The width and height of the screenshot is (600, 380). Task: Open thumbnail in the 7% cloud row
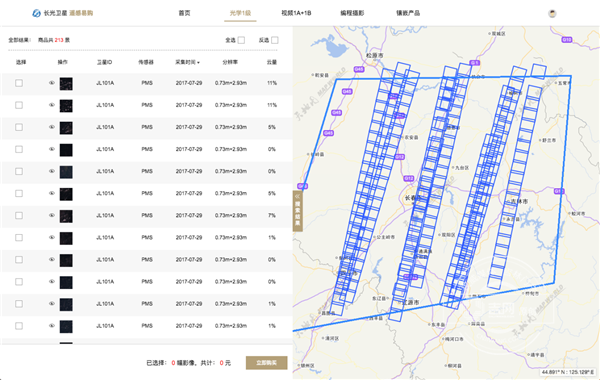click(x=66, y=216)
